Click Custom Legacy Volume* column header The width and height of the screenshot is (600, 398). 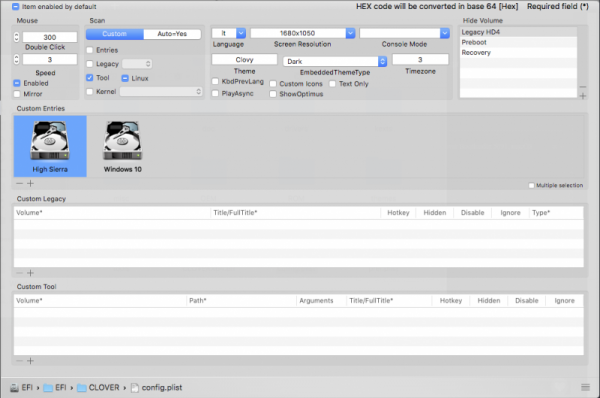click(x=112, y=213)
